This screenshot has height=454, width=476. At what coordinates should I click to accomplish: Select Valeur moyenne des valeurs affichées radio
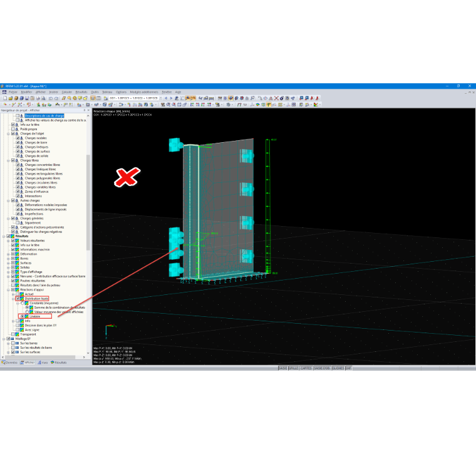[x=27, y=312]
